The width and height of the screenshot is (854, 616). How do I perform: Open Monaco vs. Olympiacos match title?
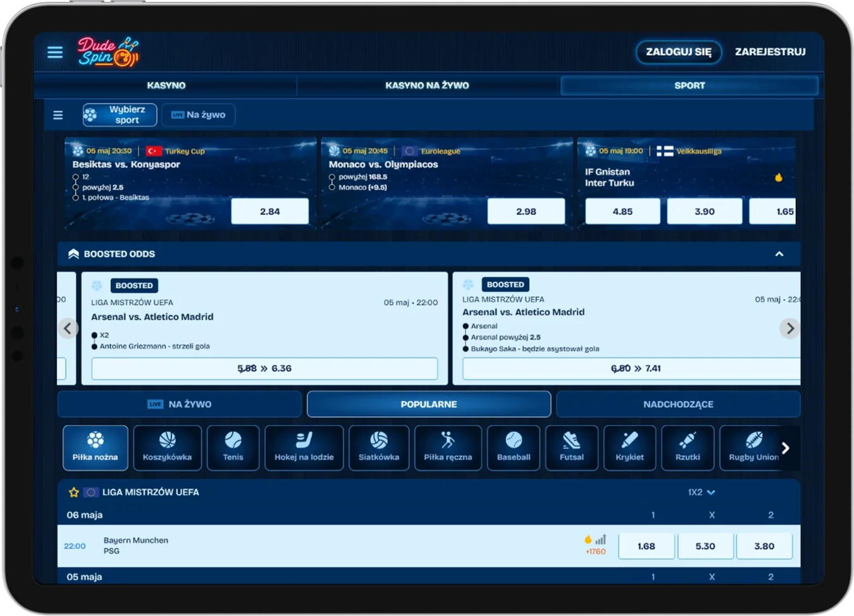383,164
